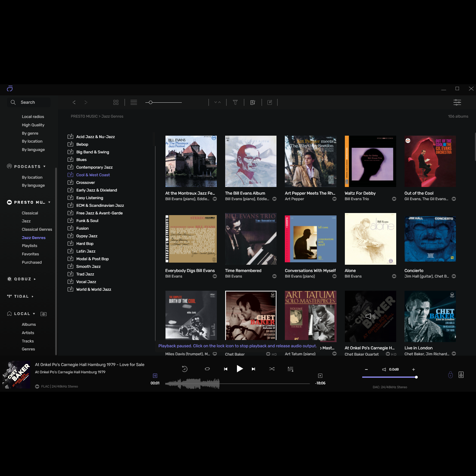Screen dimensions: 476x476
Task: Open Classical Genres in sidebar
Action: pyautogui.click(x=37, y=229)
